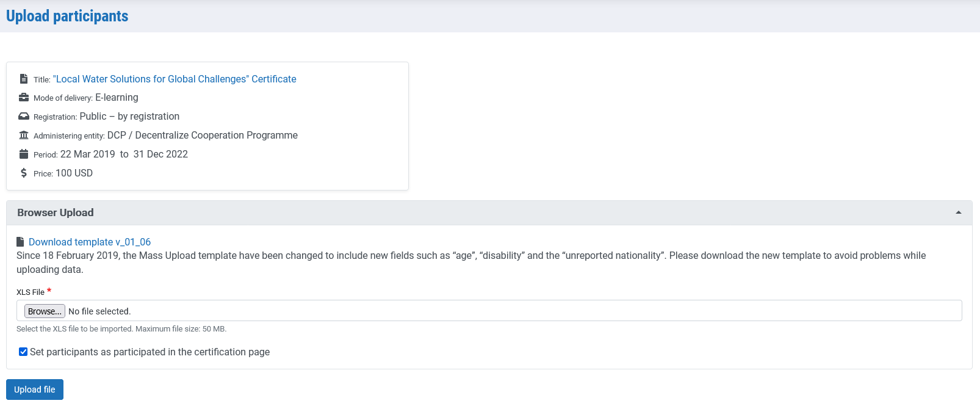Click the Upload file button
The width and height of the screenshot is (980, 406).
35,390
